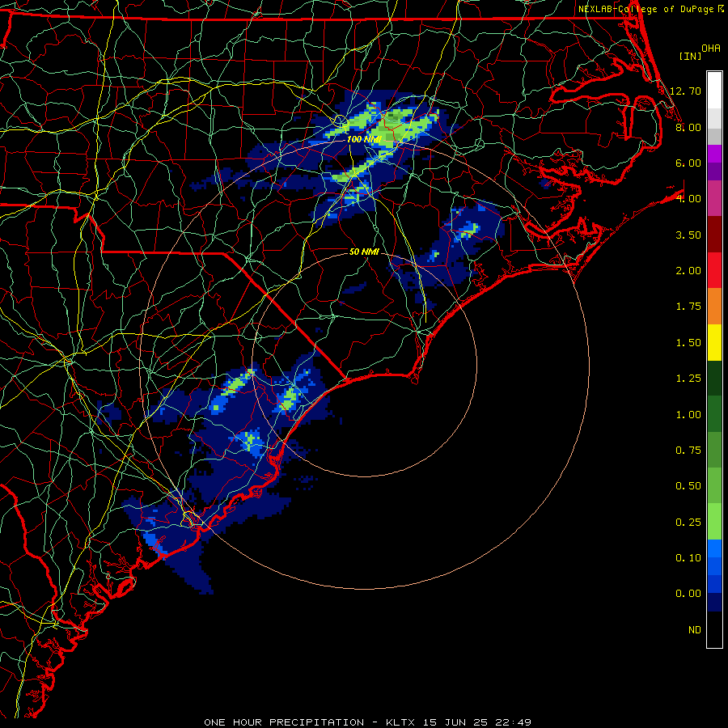
Task: Select the 8.00 legend value
Action: pyautogui.click(x=688, y=127)
